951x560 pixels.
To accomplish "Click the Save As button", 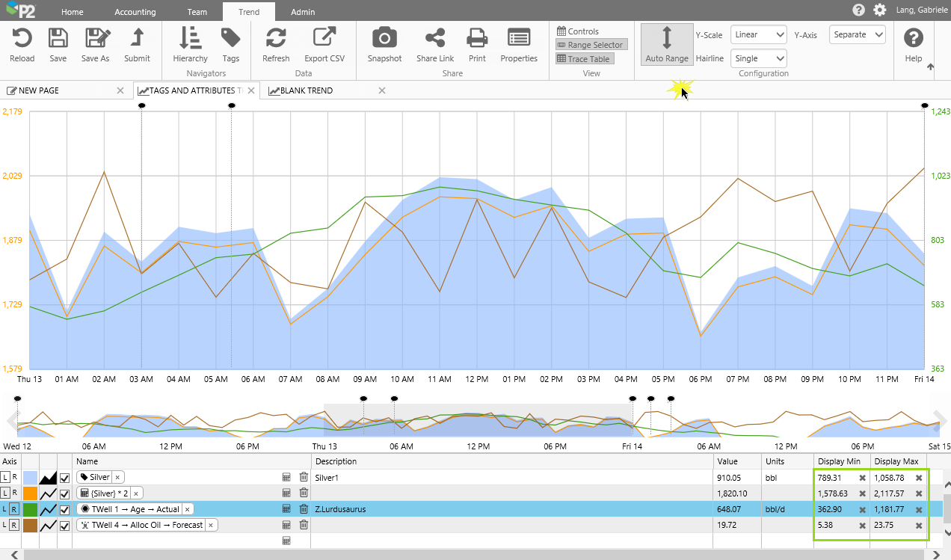I will (95, 39).
